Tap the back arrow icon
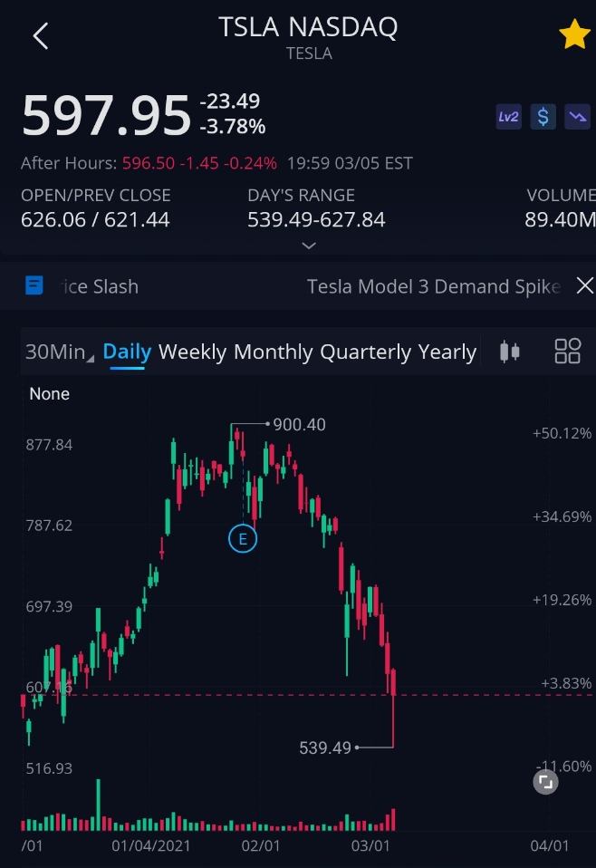The width and height of the screenshot is (596, 868). tap(41, 36)
